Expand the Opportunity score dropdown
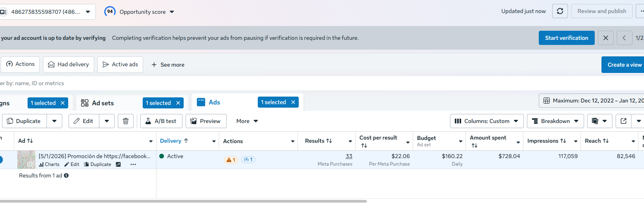The width and height of the screenshot is (644, 205). tap(172, 12)
